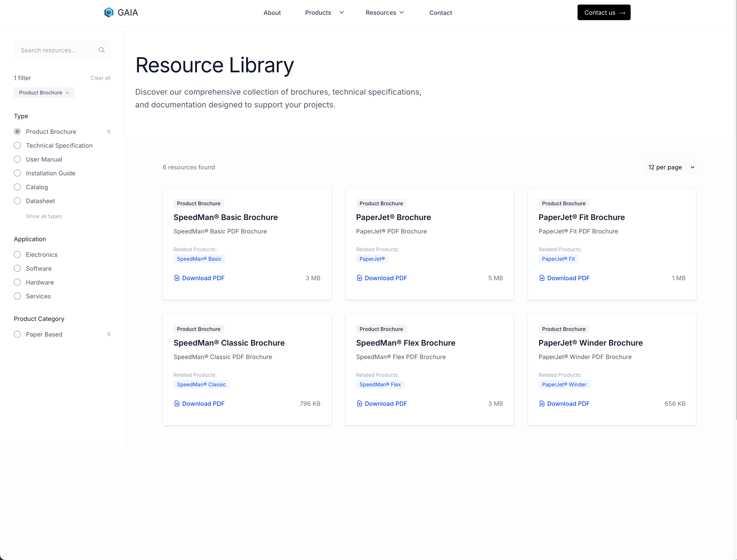The image size is (737, 560).
Task: Select the Electronics application filter
Action: (17, 254)
